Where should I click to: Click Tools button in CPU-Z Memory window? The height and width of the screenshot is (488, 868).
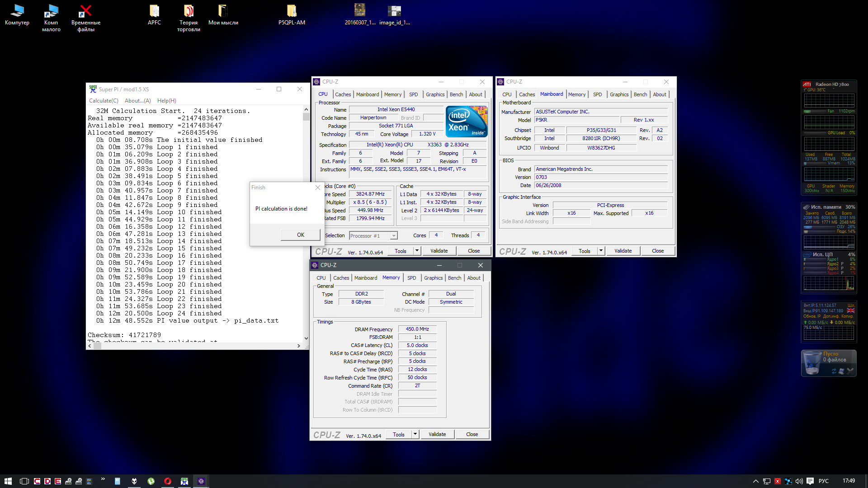399,434
